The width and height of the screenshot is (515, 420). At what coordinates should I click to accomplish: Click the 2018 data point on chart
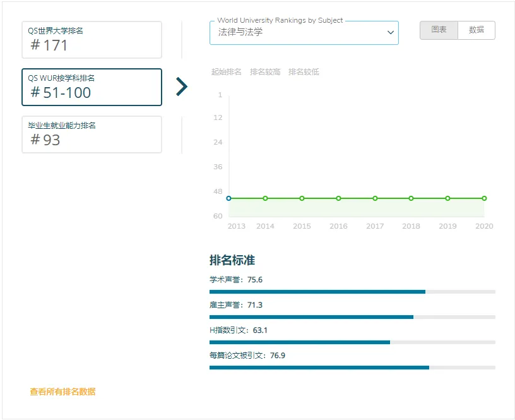(x=411, y=198)
